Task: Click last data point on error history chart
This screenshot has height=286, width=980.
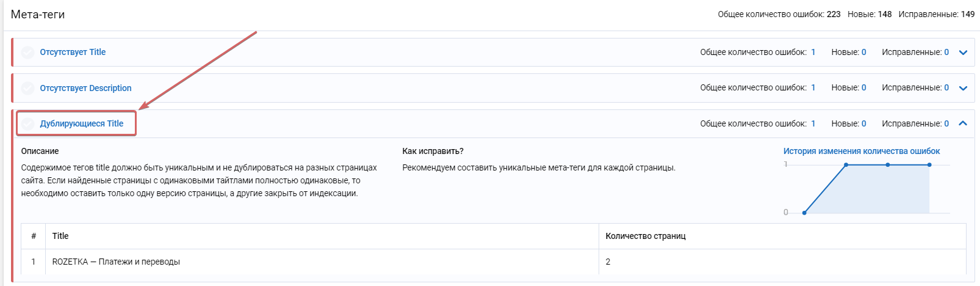Action: 929,165
